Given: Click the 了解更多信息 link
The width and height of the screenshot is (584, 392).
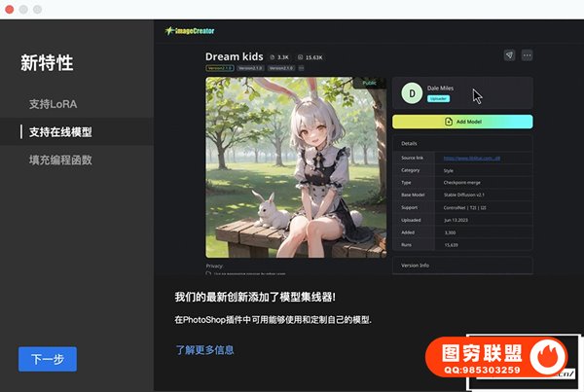Looking at the screenshot, I should 204,350.
